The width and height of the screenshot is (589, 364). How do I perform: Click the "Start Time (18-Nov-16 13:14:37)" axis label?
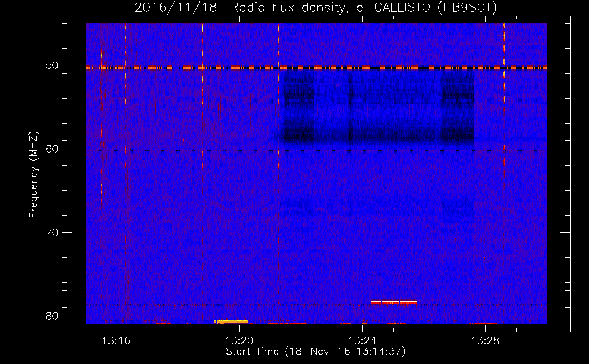pos(316,352)
